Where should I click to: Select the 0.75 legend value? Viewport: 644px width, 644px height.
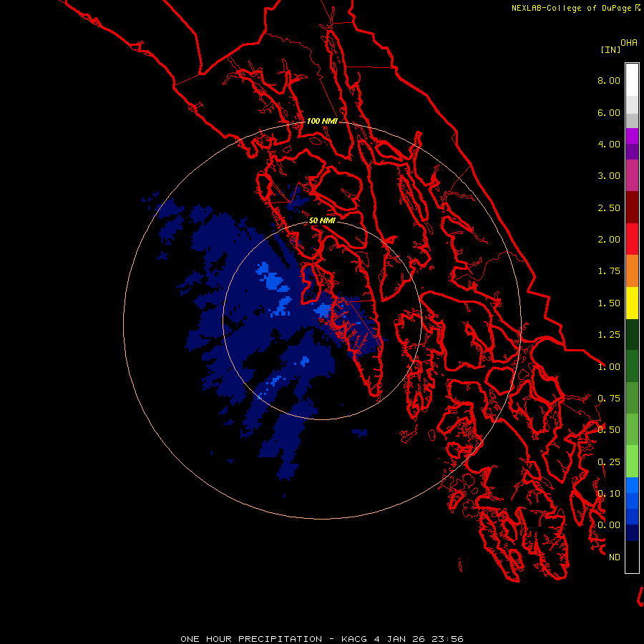pos(609,399)
